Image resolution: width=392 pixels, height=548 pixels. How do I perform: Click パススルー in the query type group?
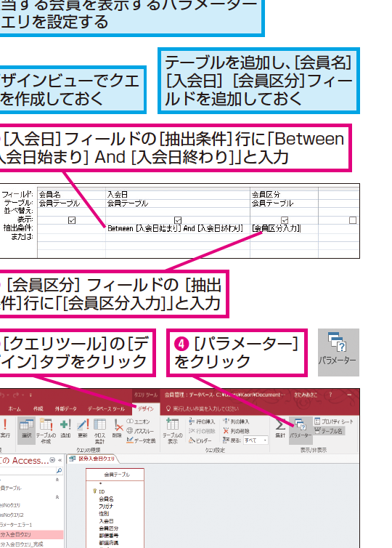[140, 431]
